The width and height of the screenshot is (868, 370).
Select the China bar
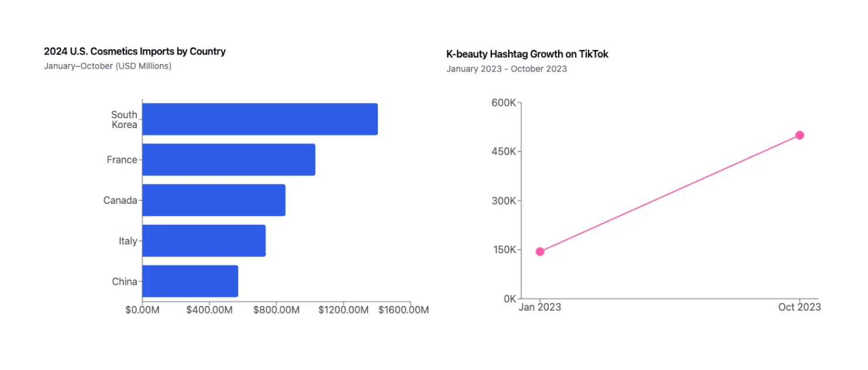click(x=191, y=281)
